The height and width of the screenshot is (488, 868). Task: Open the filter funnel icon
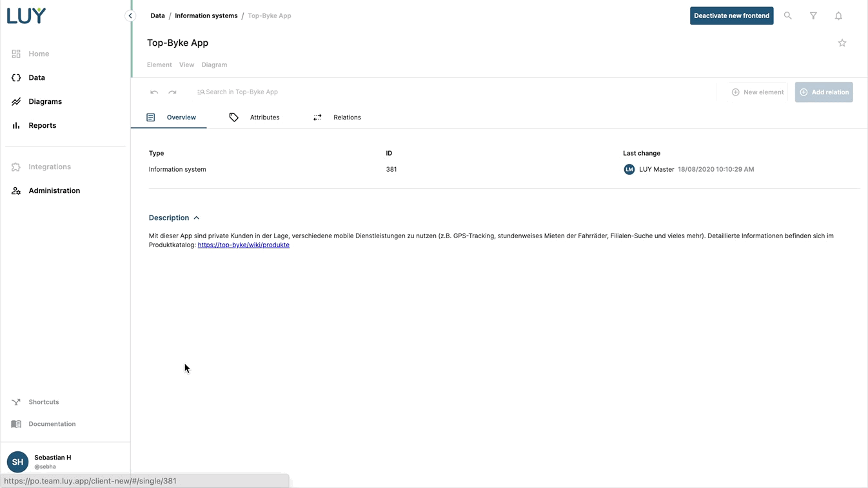click(813, 15)
